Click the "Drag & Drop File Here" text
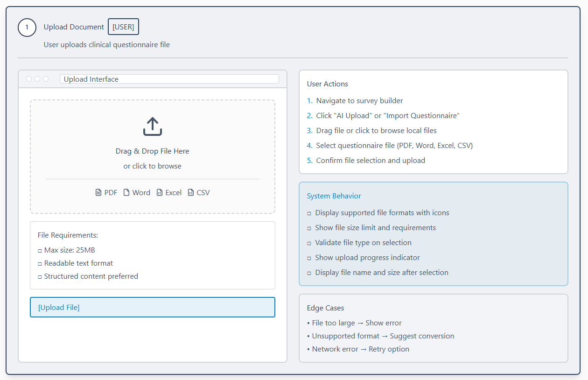Image resolution: width=588 pixels, height=380 pixels. [153, 151]
